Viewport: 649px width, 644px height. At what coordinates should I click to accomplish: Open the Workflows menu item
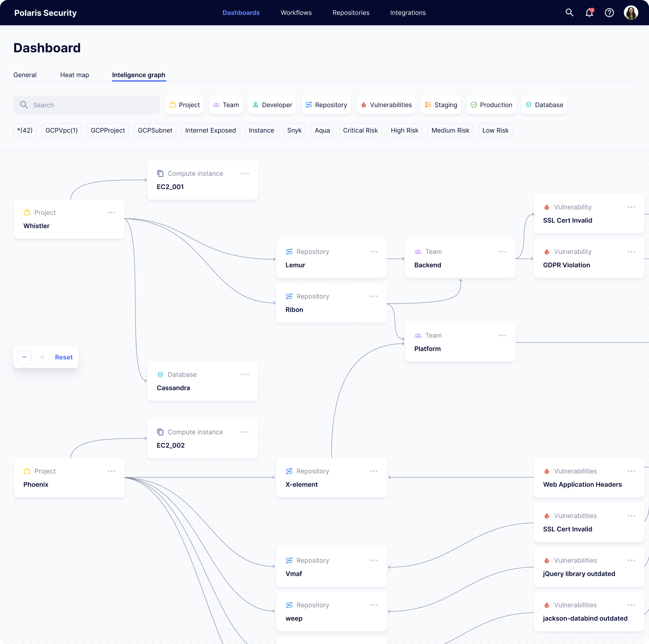(296, 12)
